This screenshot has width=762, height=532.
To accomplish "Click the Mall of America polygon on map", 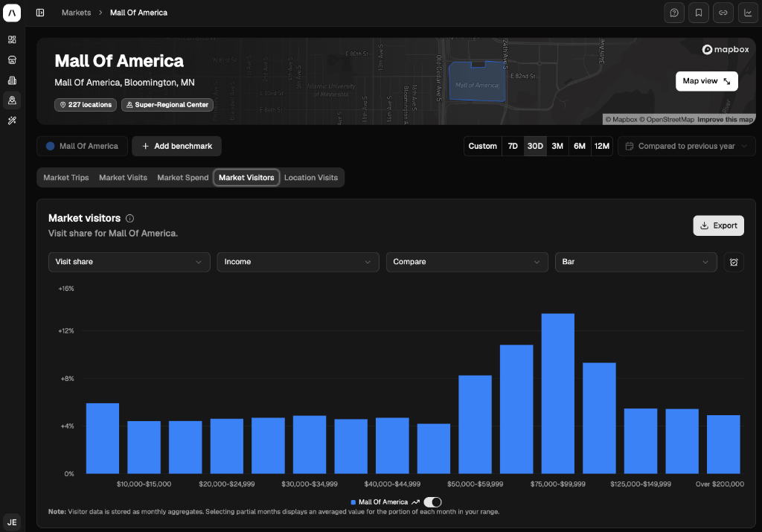I will (x=477, y=82).
